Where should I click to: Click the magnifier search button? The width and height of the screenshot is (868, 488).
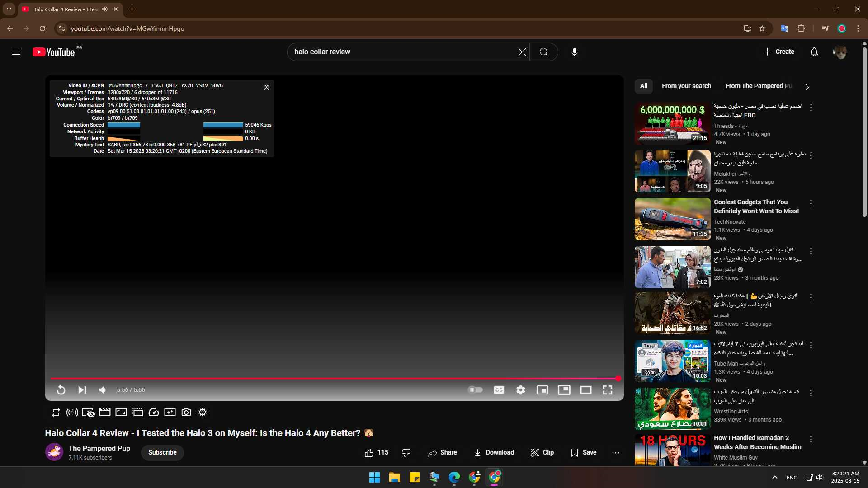(544, 52)
